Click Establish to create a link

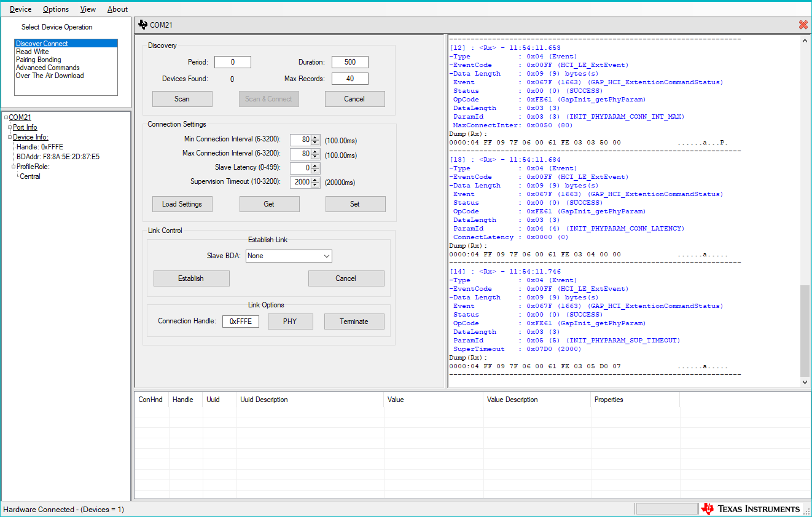[191, 278]
